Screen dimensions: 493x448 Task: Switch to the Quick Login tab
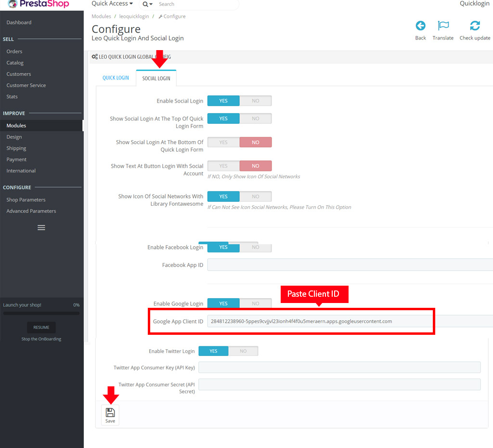[116, 78]
